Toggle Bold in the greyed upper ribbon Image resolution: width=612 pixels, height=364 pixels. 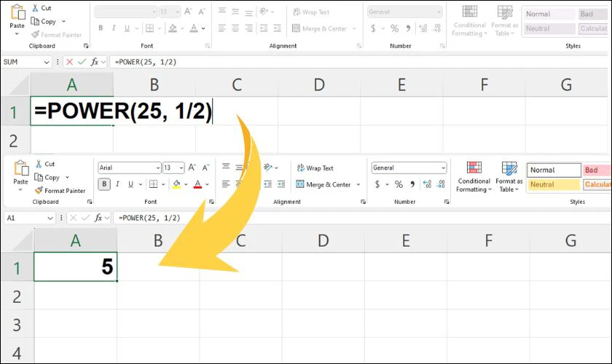tap(101, 28)
